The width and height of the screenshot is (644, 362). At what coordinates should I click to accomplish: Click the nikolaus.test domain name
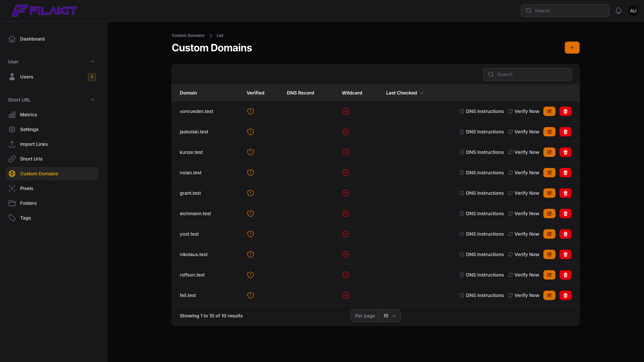coord(194,254)
